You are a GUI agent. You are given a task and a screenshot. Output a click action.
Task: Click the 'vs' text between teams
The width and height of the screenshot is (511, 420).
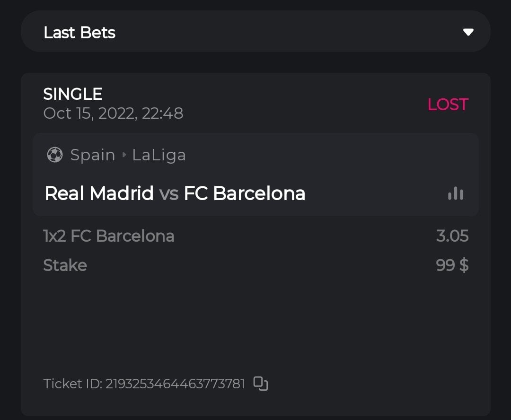tap(168, 193)
